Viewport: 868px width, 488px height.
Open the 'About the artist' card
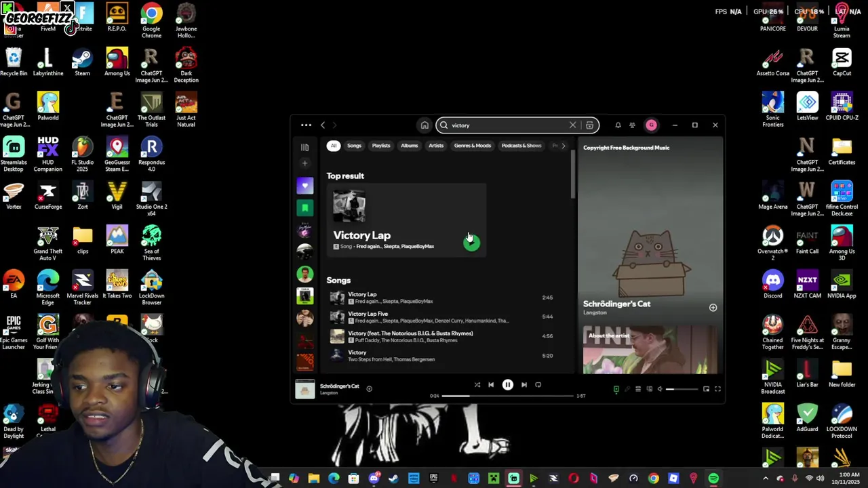[650, 350]
